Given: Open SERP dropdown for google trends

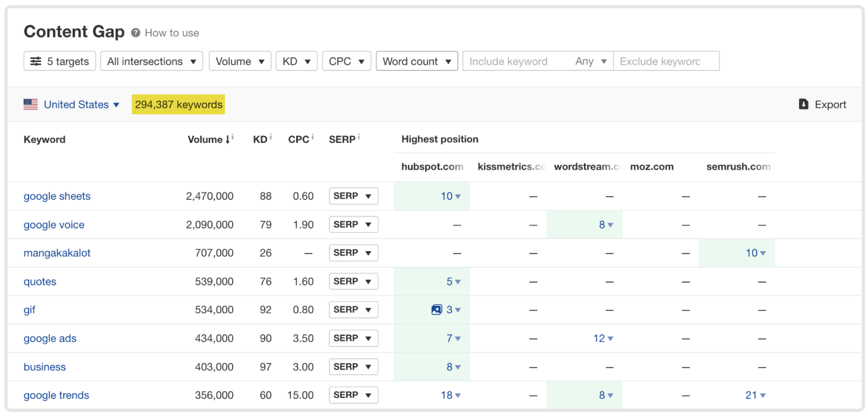Looking at the screenshot, I should 354,395.
